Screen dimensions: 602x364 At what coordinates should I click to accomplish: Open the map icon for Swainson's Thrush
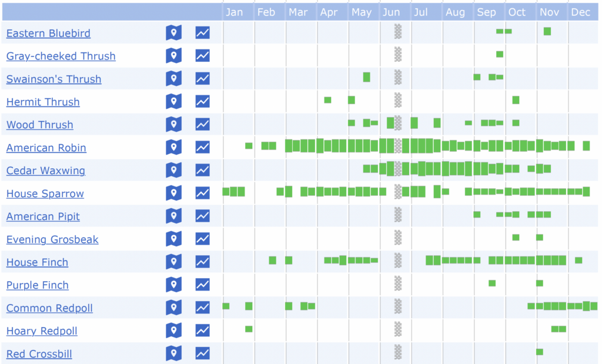click(173, 78)
